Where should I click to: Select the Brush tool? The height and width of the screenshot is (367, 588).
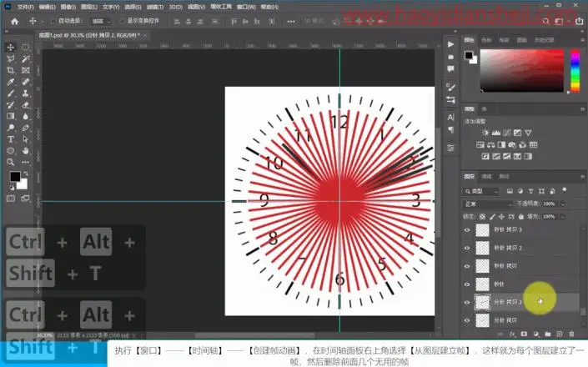[11, 93]
